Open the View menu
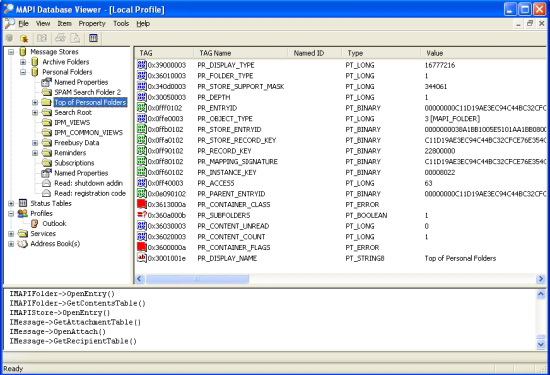Image resolution: width=550 pixels, height=375 pixels. click(43, 24)
